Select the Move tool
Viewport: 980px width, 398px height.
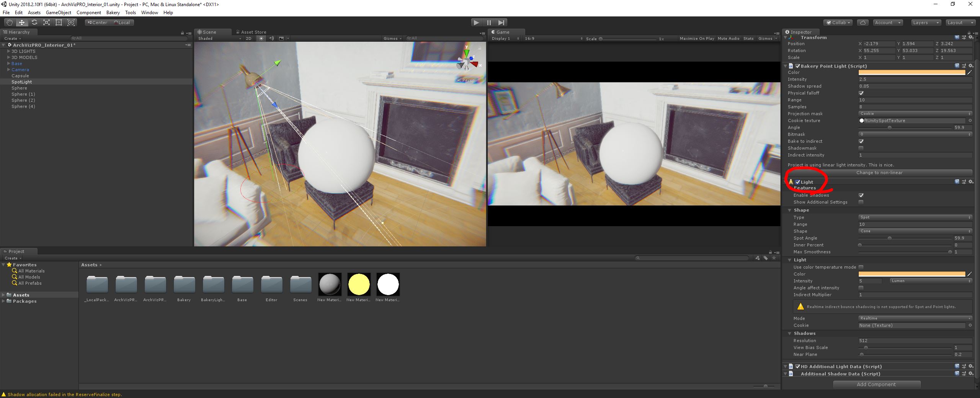pyautogui.click(x=22, y=23)
